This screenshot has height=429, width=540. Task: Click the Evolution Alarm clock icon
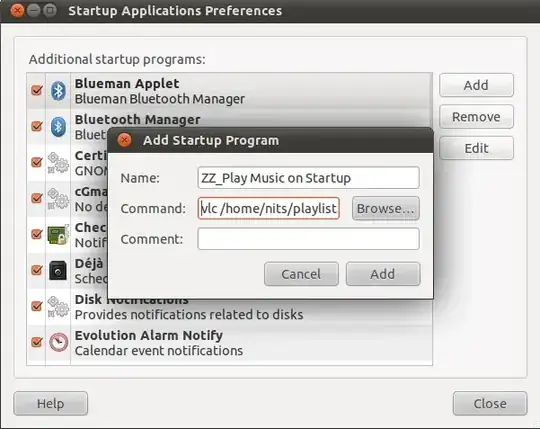coord(58,342)
